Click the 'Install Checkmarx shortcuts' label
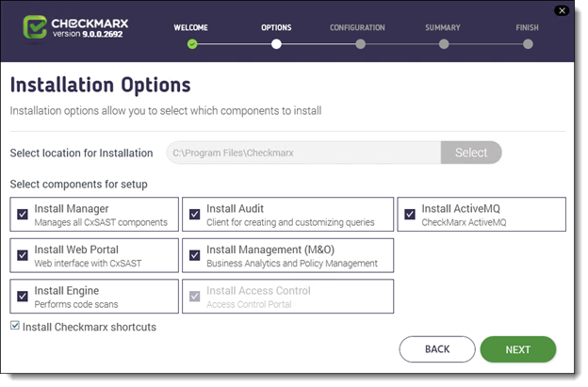This screenshot has width=588, height=387. (x=90, y=327)
